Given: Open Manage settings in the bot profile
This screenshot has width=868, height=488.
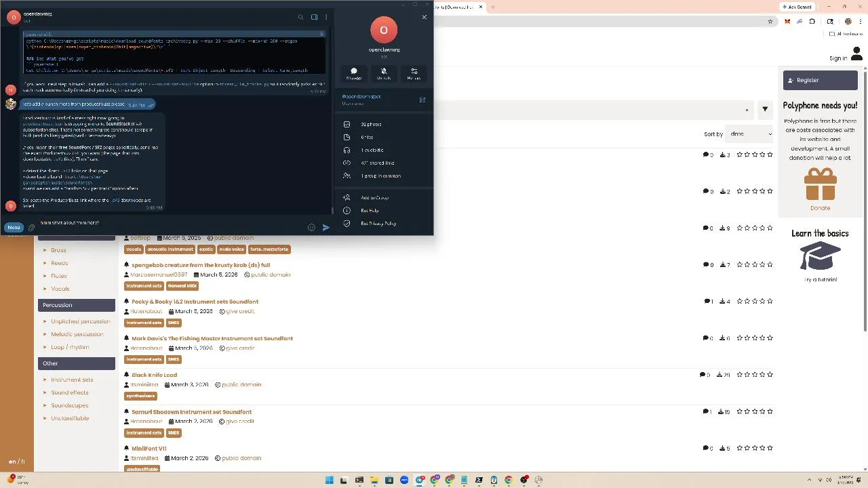Looking at the screenshot, I should pos(414,73).
